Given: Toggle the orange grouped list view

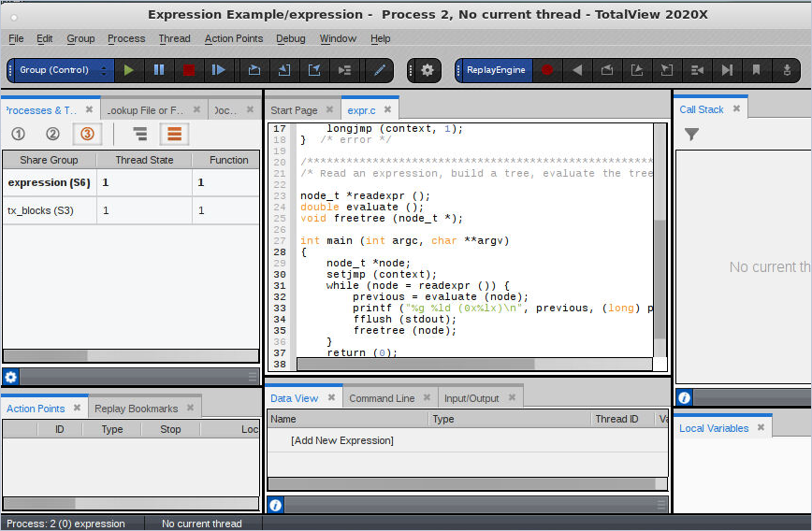Looking at the screenshot, I should click(173, 135).
